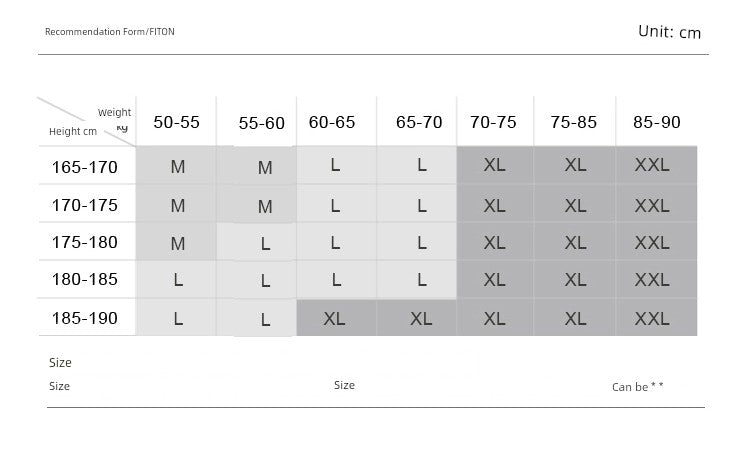Viewport: 750px width, 455px height.
Task: Select the "Height cm" header label
Action: 73,132
